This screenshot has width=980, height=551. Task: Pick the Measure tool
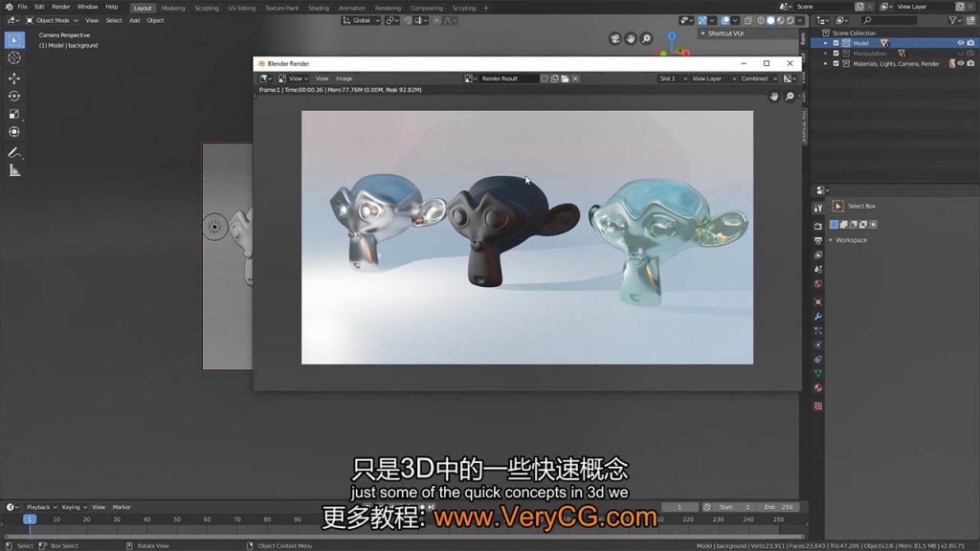[x=14, y=171]
